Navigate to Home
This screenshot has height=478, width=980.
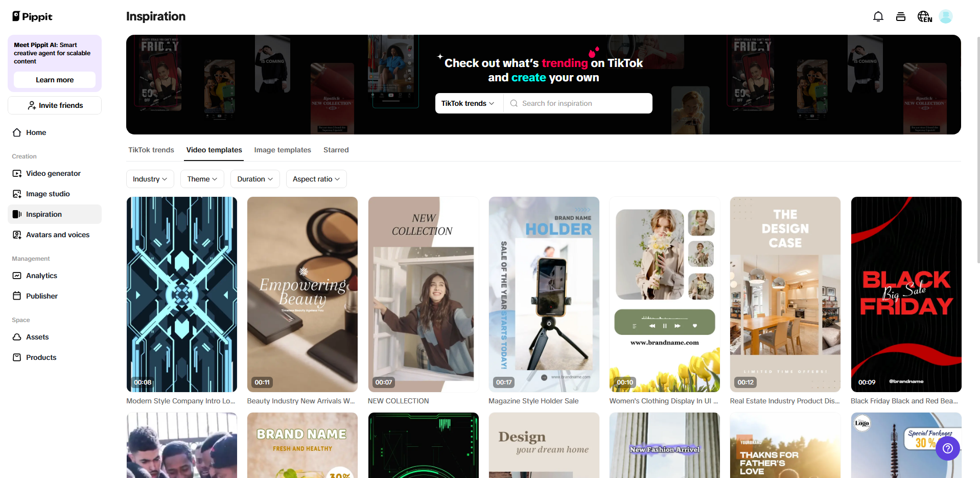pyautogui.click(x=55, y=132)
